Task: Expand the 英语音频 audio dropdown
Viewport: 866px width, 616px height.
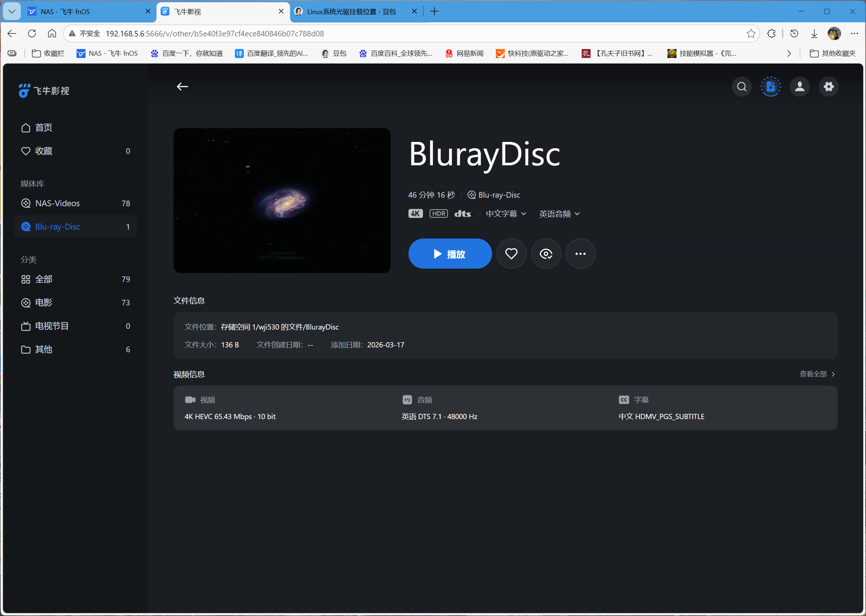Action: pyautogui.click(x=559, y=214)
